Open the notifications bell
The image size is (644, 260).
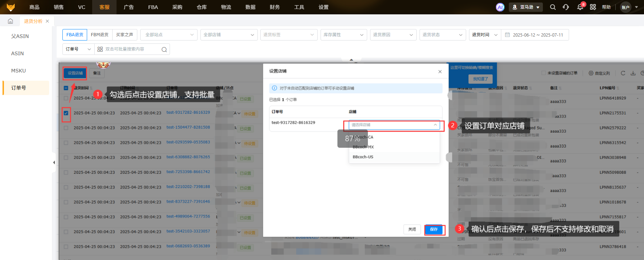pyautogui.click(x=580, y=7)
